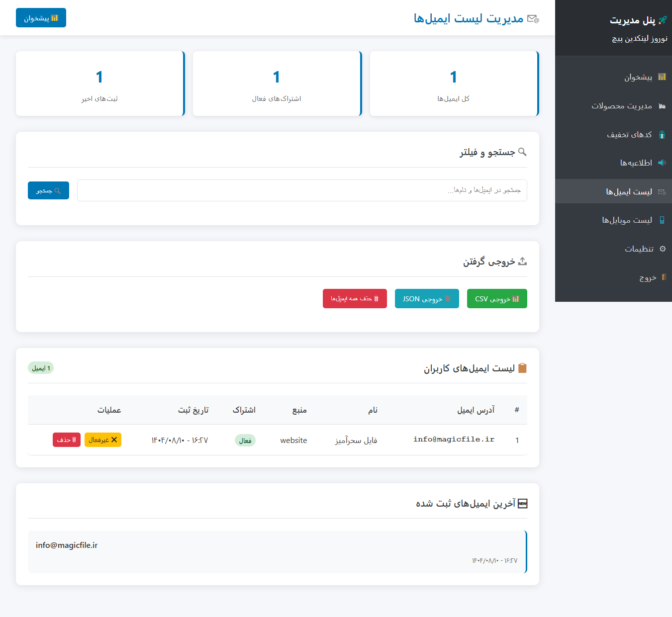Select لیست ایمیل‌ها in the sidebar
Image resolution: width=672 pixels, height=617 pixels.
point(629,191)
